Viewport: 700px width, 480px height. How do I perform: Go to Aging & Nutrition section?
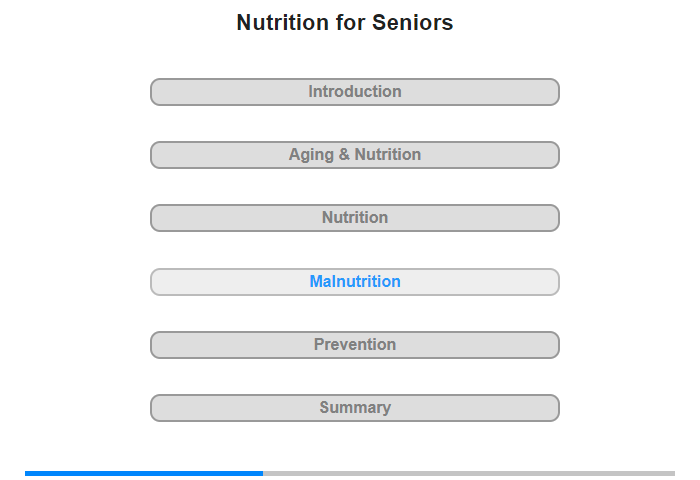(354, 155)
